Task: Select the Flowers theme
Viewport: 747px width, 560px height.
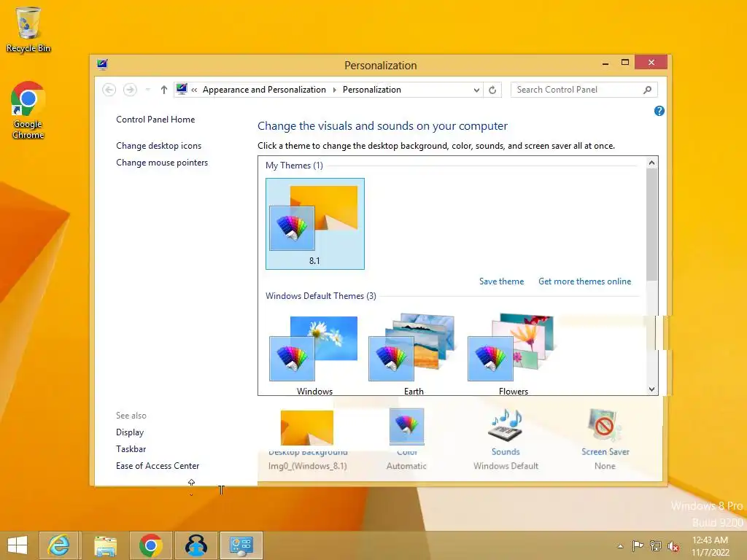Action: [x=513, y=355]
